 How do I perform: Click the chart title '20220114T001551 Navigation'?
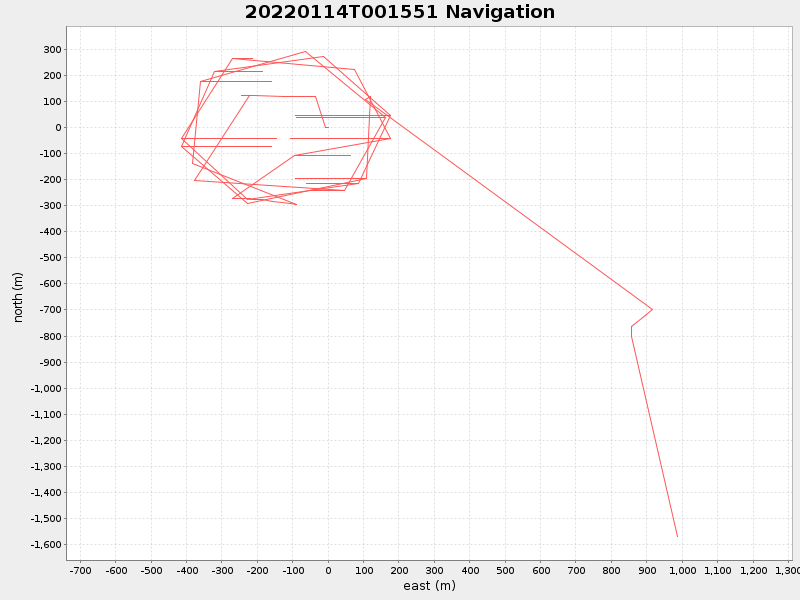coord(399,12)
